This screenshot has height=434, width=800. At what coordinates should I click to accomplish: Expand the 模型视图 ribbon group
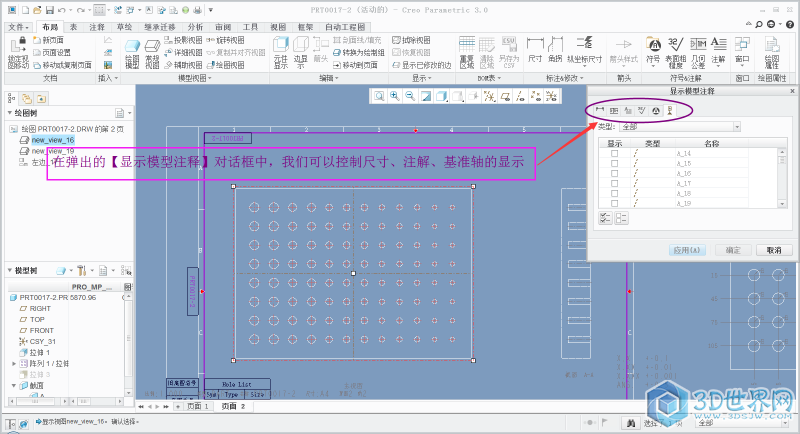coord(194,78)
